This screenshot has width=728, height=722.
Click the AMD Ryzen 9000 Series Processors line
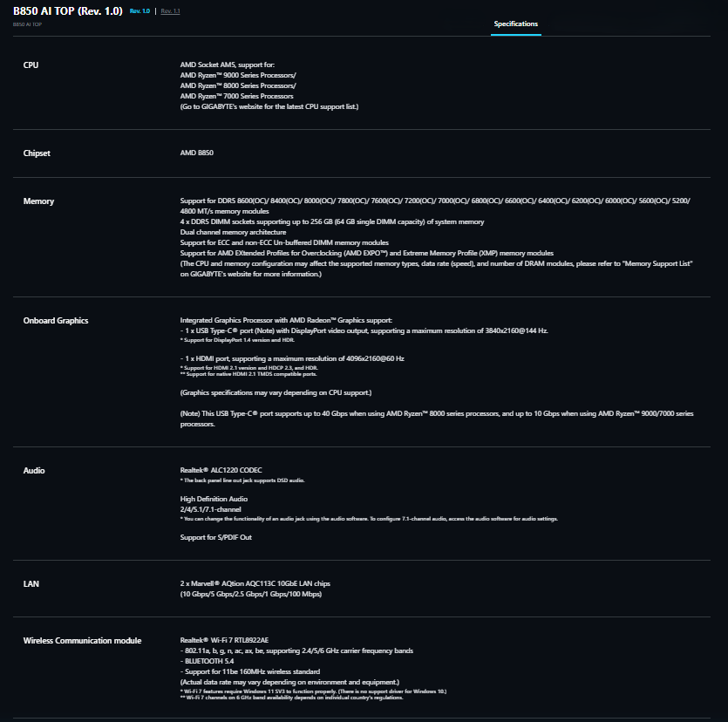(238, 75)
